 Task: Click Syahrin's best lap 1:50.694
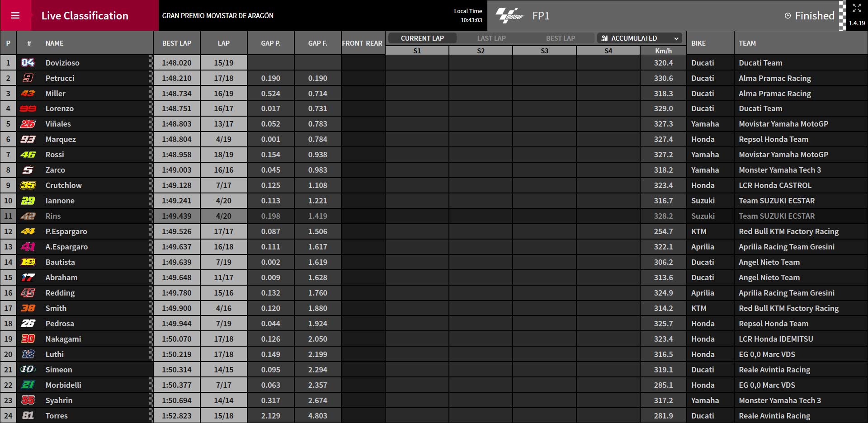(177, 400)
